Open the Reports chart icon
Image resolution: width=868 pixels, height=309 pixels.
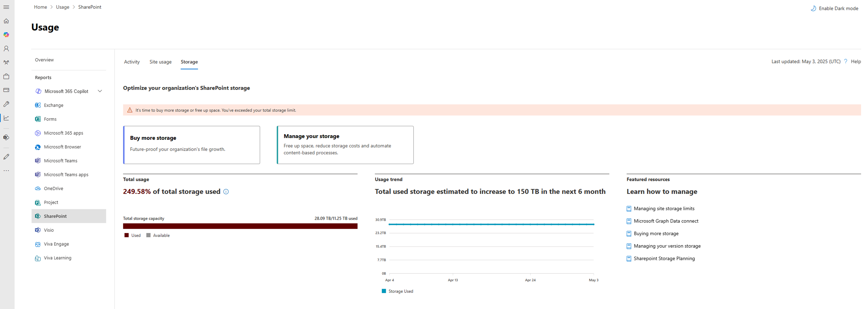[6, 118]
